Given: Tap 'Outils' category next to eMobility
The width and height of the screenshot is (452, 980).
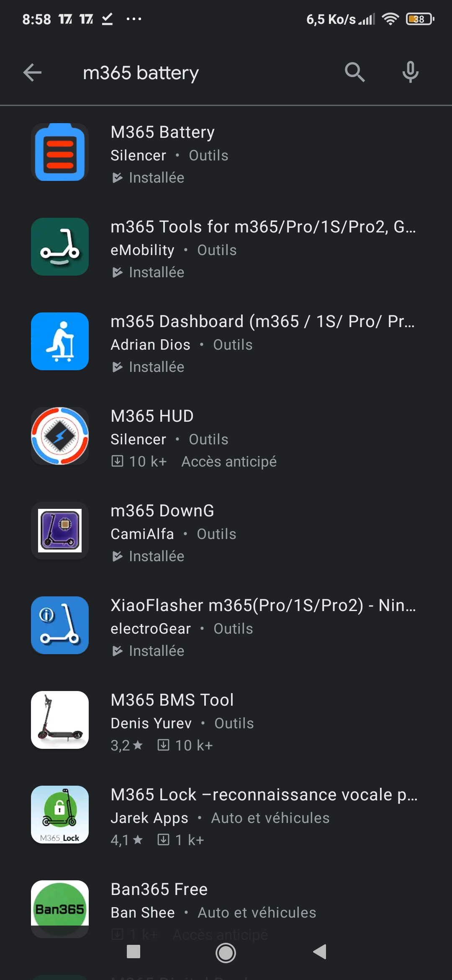Looking at the screenshot, I should (217, 250).
